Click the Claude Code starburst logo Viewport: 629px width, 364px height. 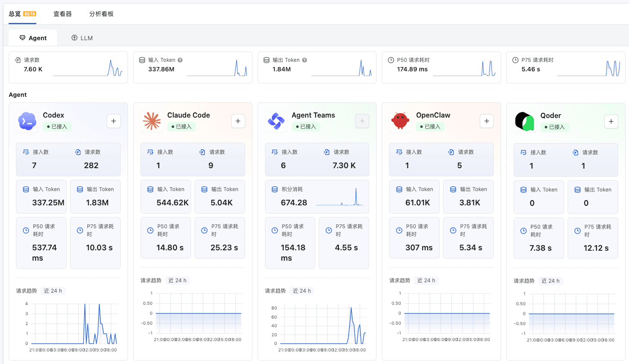click(152, 121)
